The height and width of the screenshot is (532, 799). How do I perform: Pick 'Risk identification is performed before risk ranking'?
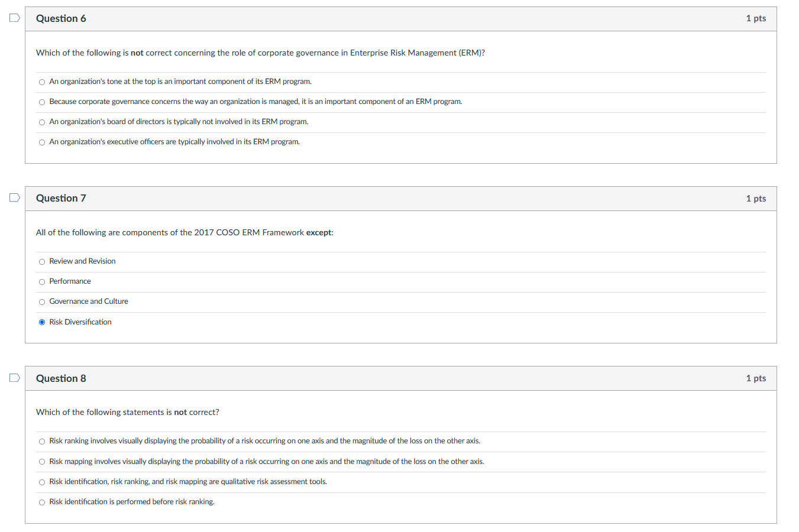pos(42,502)
